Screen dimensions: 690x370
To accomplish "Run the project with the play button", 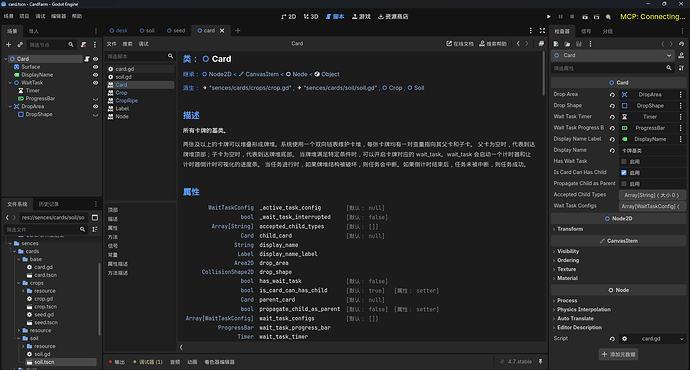I will [x=548, y=17].
